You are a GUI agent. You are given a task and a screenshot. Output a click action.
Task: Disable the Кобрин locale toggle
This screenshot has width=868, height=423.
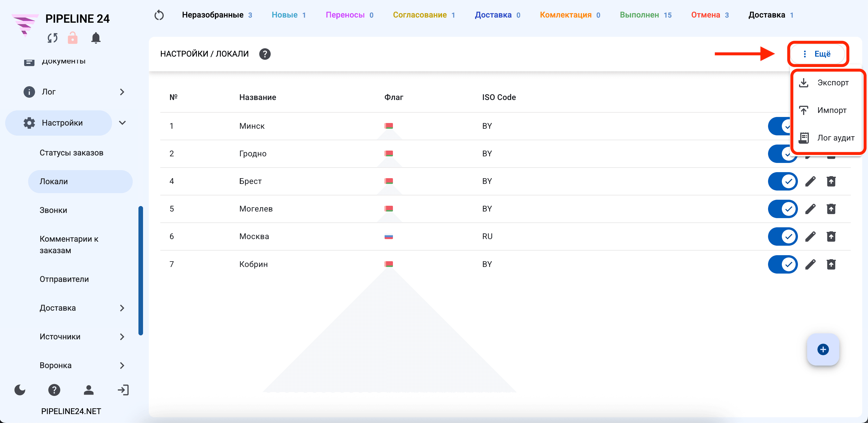pyautogui.click(x=783, y=264)
